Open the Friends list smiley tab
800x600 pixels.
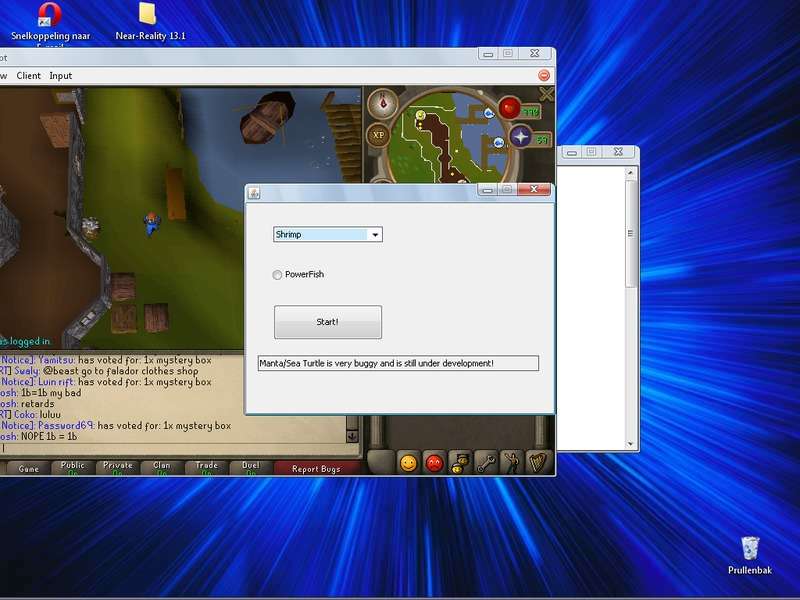point(408,463)
